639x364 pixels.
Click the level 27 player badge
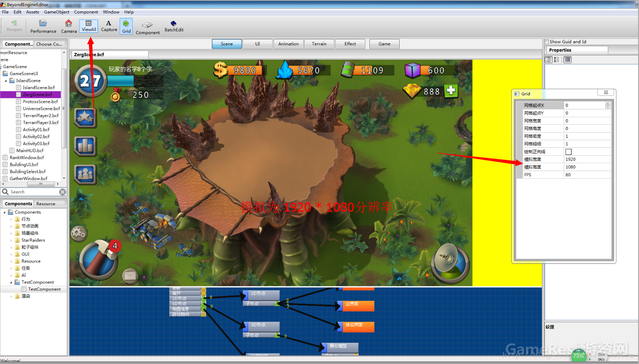[91, 80]
